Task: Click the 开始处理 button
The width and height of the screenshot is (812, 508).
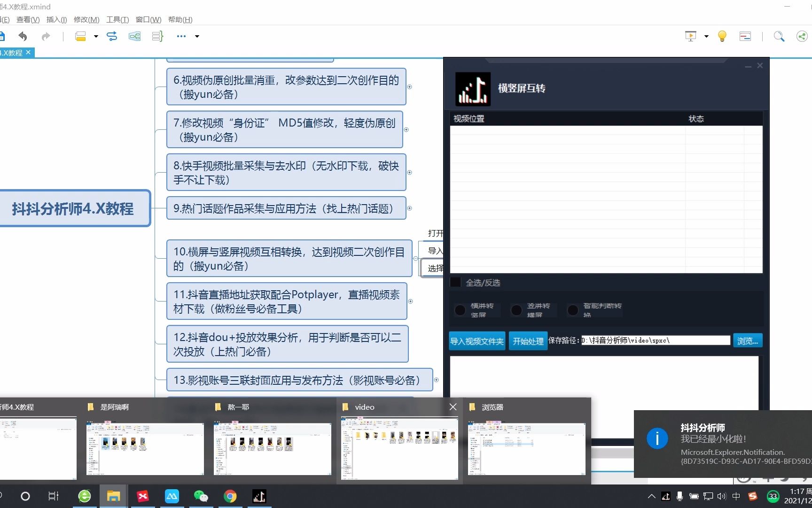Action: tap(528, 341)
